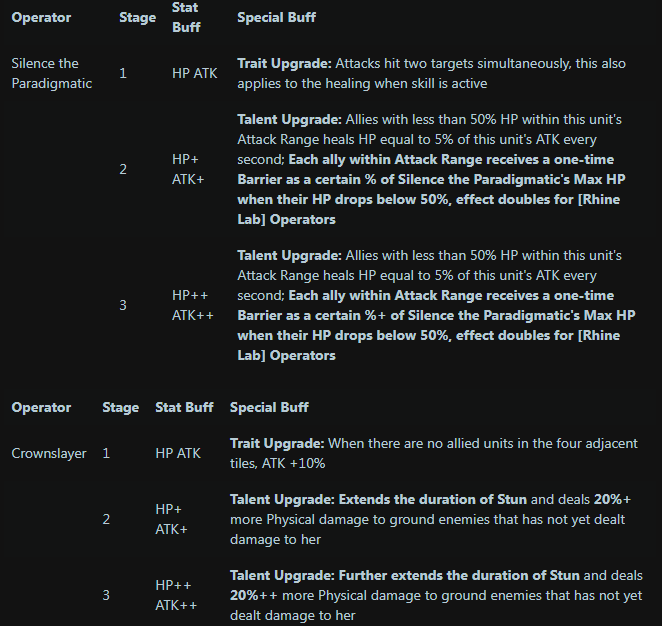Click Silence's stage 3 Talent Upgrade text
Screen dimensions: 662x626
[436, 305]
